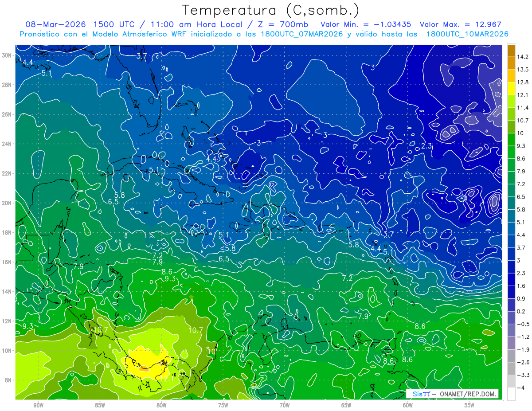Click the 11.4 value in the color legend

(523, 108)
